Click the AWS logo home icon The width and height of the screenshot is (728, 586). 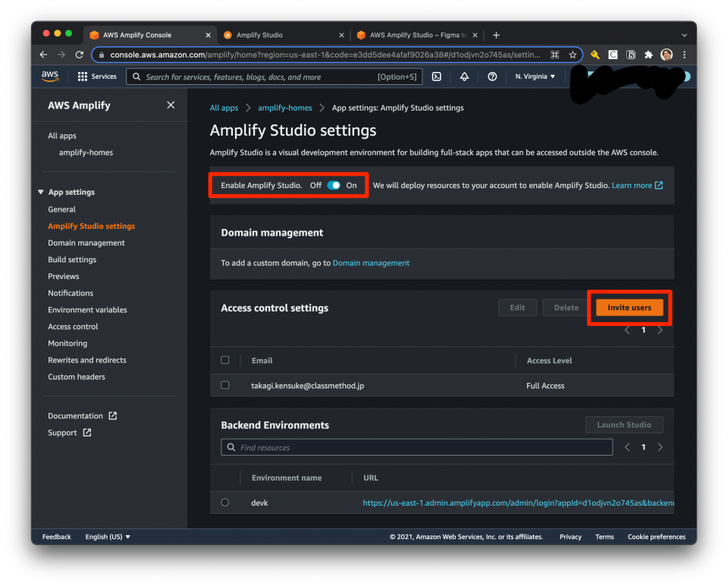pos(50,76)
